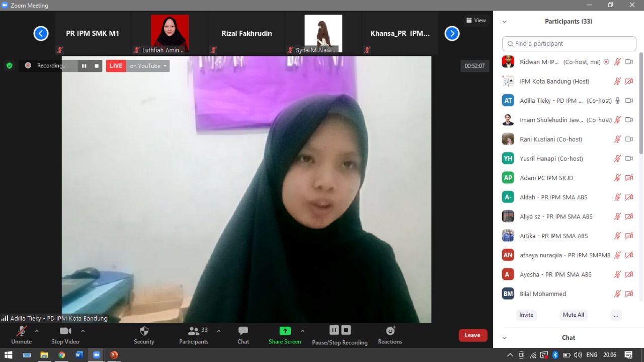Screen dimensions: 644x362
Task: Select athaya nuraqila - PR IPM SMPM8 participant
Action: (x=569, y=255)
